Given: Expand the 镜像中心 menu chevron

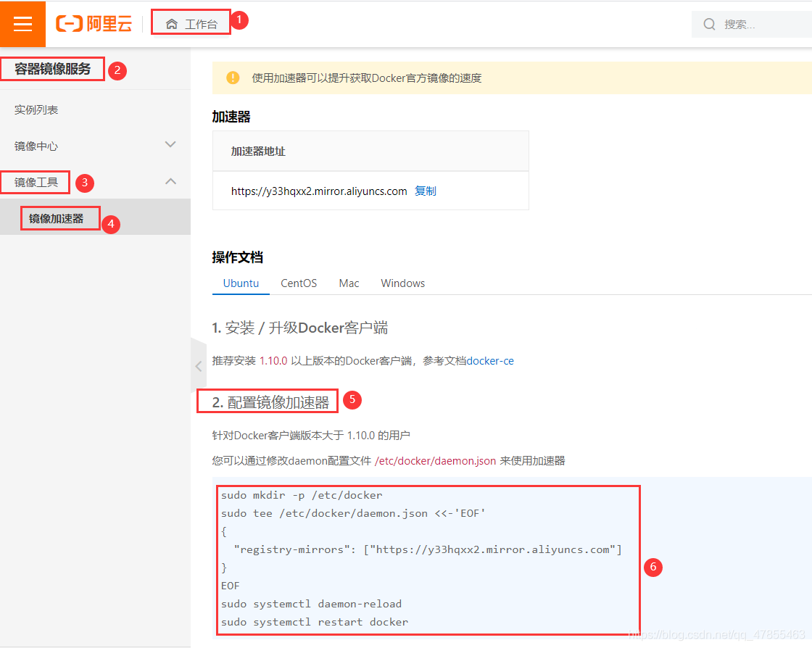Looking at the screenshot, I should tap(170, 144).
